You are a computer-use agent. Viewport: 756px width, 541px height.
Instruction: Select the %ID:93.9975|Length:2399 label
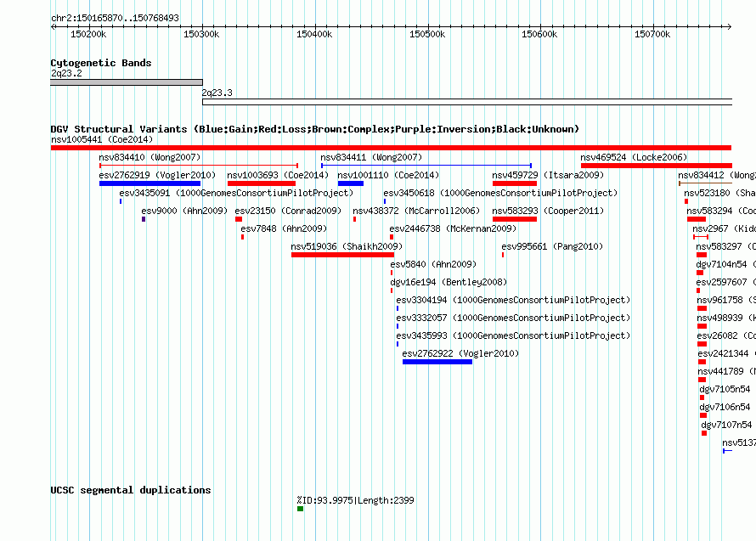355,500
